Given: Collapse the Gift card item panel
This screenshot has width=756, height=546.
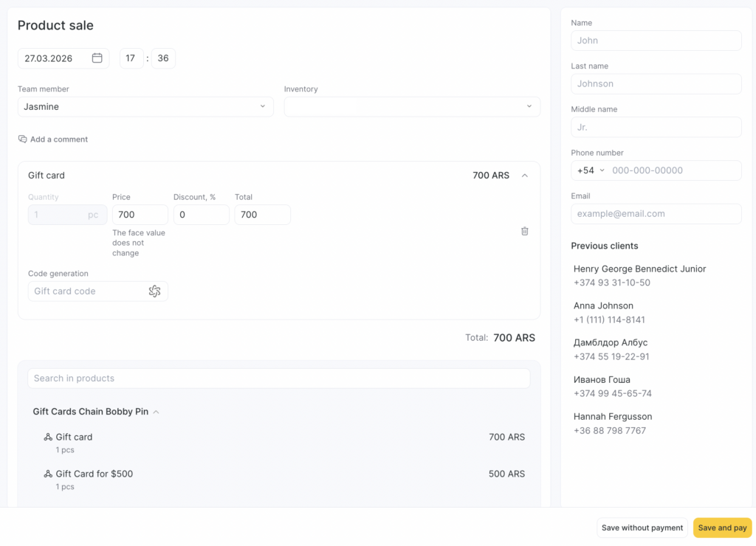Looking at the screenshot, I should pyautogui.click(x=525, y=176).
